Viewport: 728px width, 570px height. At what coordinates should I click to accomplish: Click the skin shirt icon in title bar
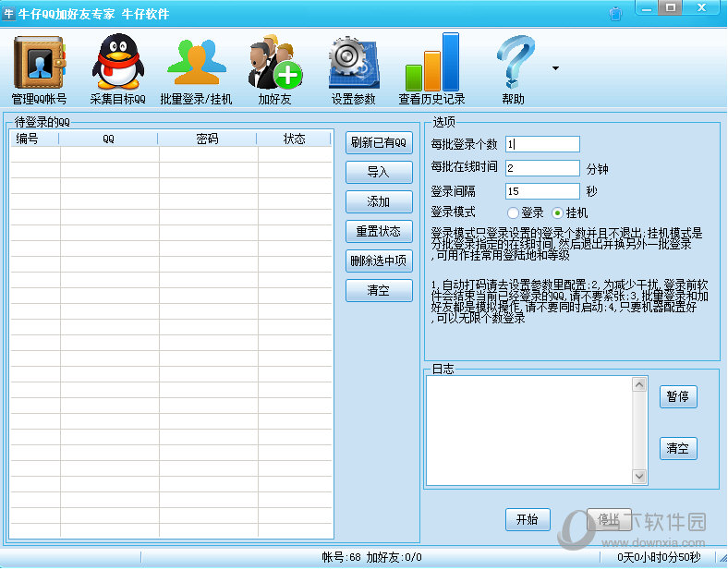[615, 14]
